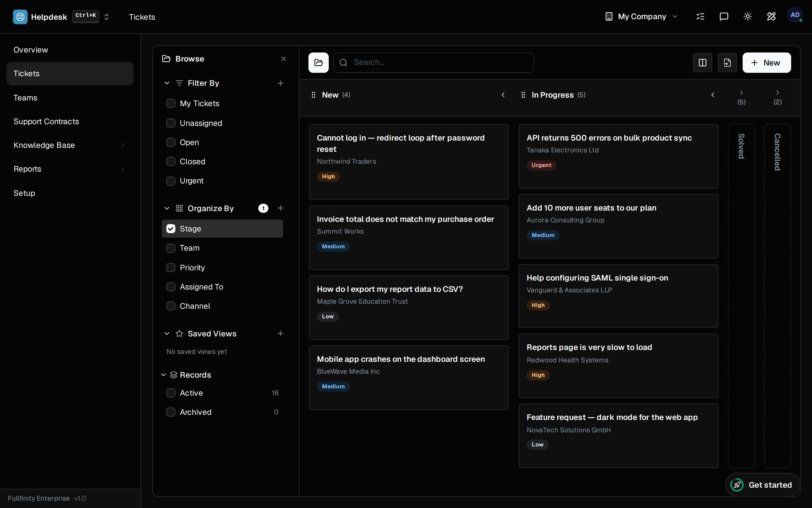Go to Overview in the sidebar
The image size is (812, 508).
pyautogui.click(x=70, y=50)
